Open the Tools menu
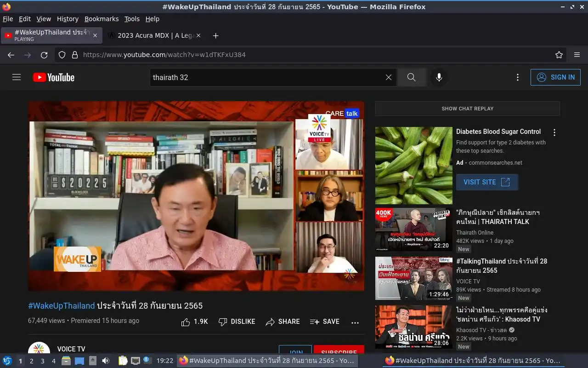The height and width of the screenshot is (368, 588). (132, 19)
